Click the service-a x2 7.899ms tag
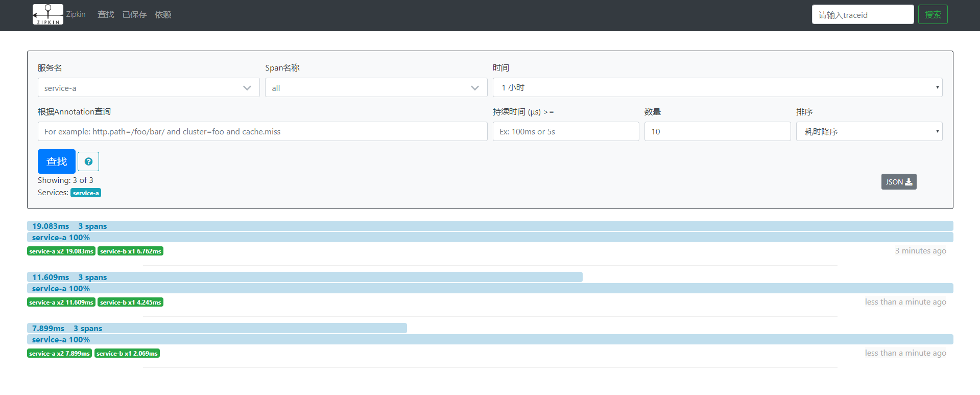Image resolution: width=980 pixels, height=395 pixels. (59, 353)
